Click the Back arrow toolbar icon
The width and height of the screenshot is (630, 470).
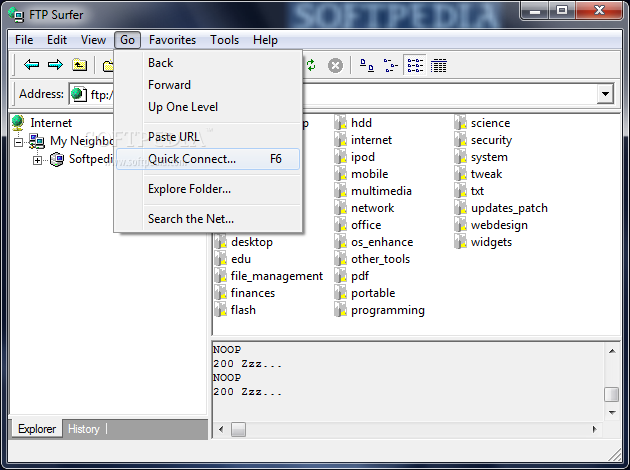[x=31, y=65]
